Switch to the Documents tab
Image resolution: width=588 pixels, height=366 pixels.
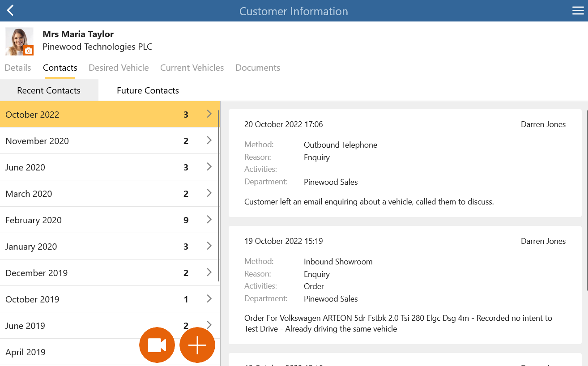point(258,68)
